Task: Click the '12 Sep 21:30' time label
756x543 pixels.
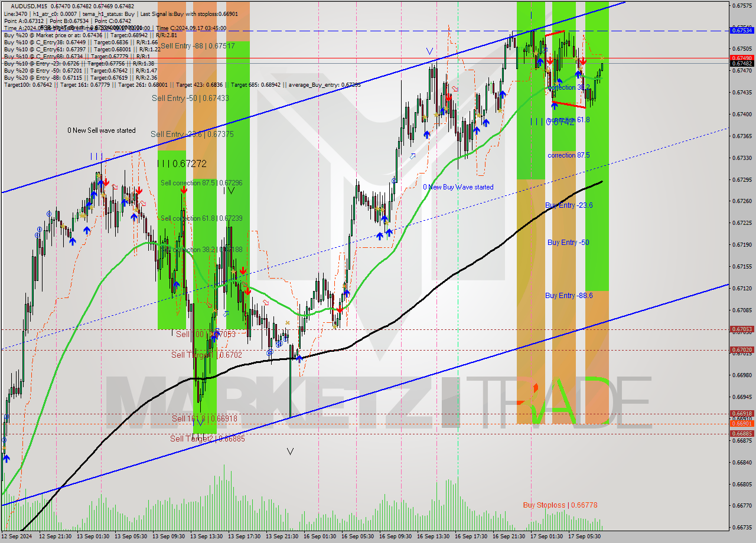Action: pyautogui.click(x=56, y=537)
